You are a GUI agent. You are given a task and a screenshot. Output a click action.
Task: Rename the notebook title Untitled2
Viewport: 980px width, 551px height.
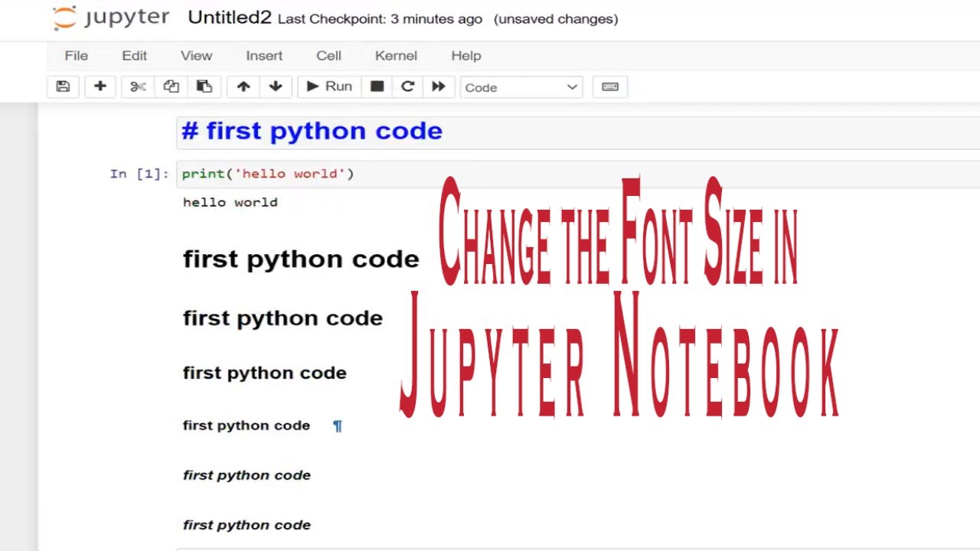pyautogui.click(x=230, y=18)
